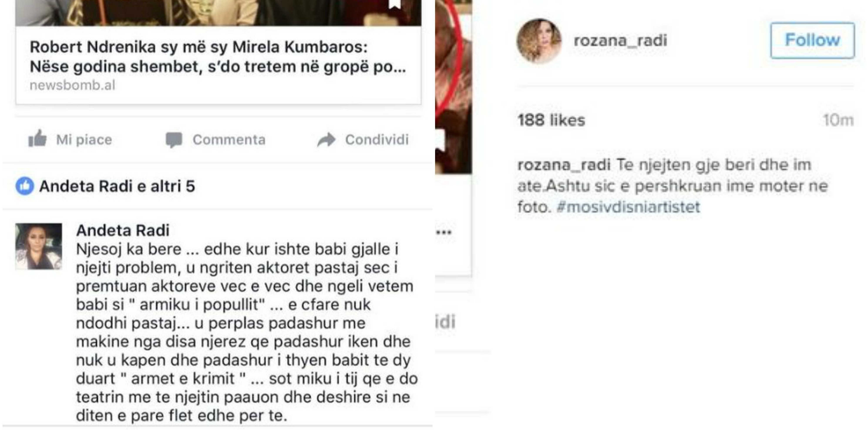Open the #mosivdisniartistet hashtag
Screen dimensions: 868x432
point(628,207)
